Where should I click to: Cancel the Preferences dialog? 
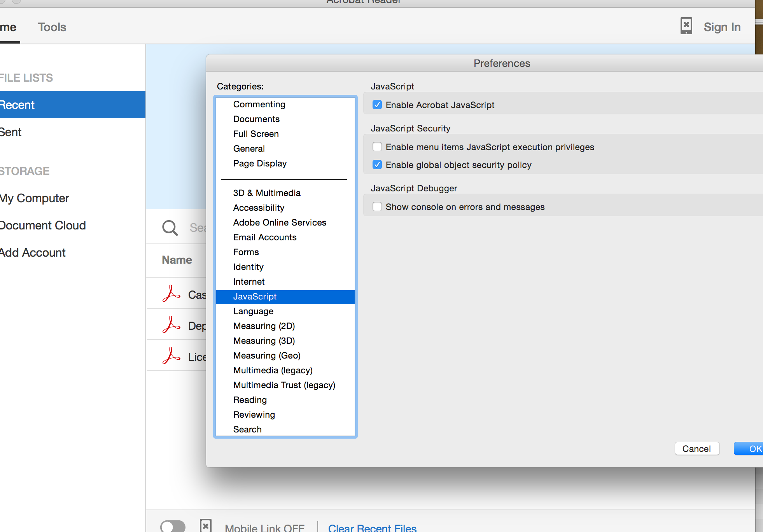point(697,448)
